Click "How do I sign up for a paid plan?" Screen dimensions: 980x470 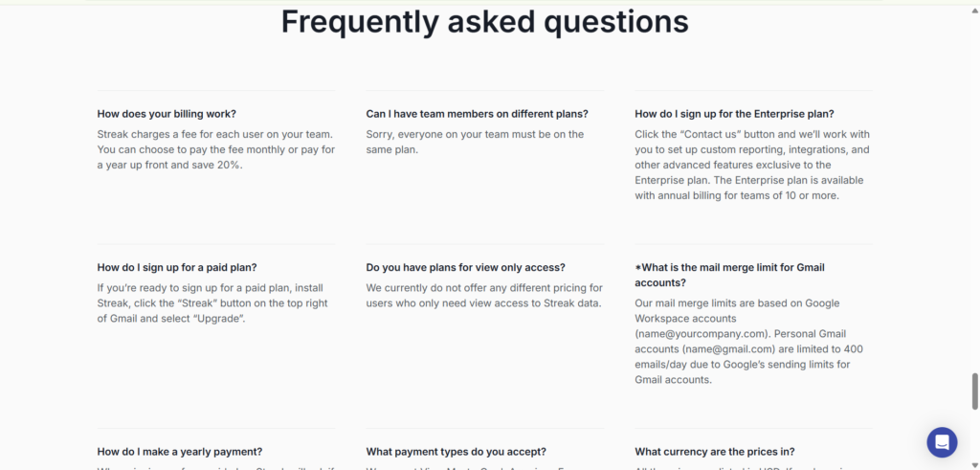coord(177,267)
